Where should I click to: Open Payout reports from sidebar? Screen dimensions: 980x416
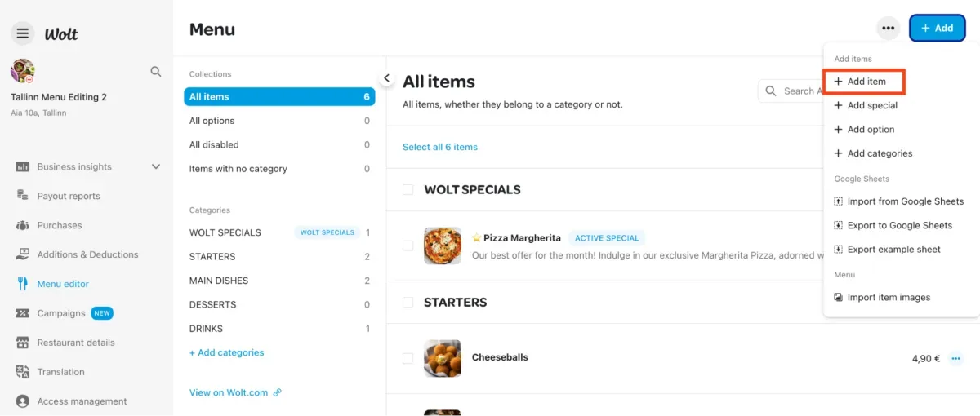click(x=69, y=196)
